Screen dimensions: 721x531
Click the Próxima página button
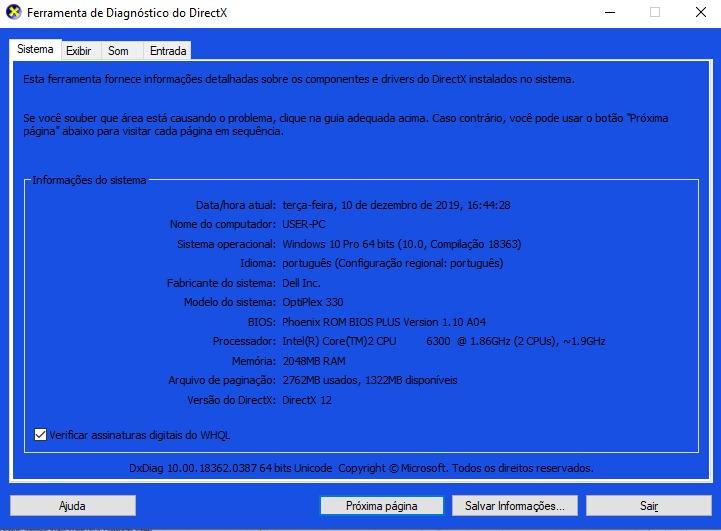[x=382, y=506]
